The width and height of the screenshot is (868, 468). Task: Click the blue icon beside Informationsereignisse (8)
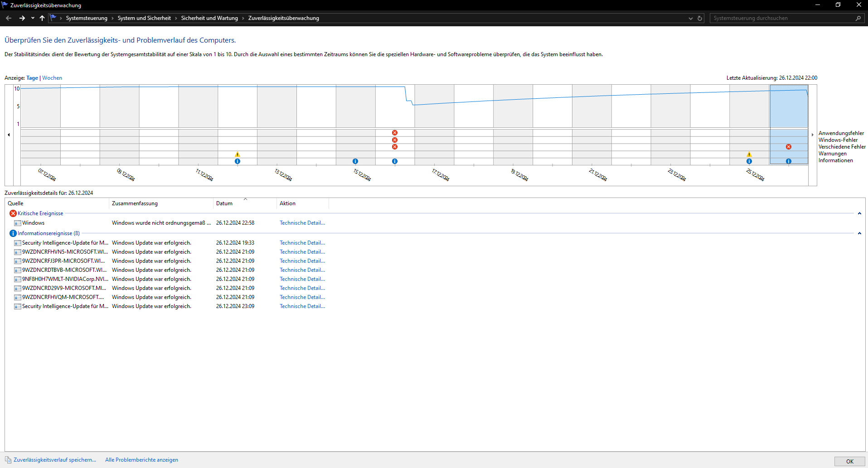point(13,233)
